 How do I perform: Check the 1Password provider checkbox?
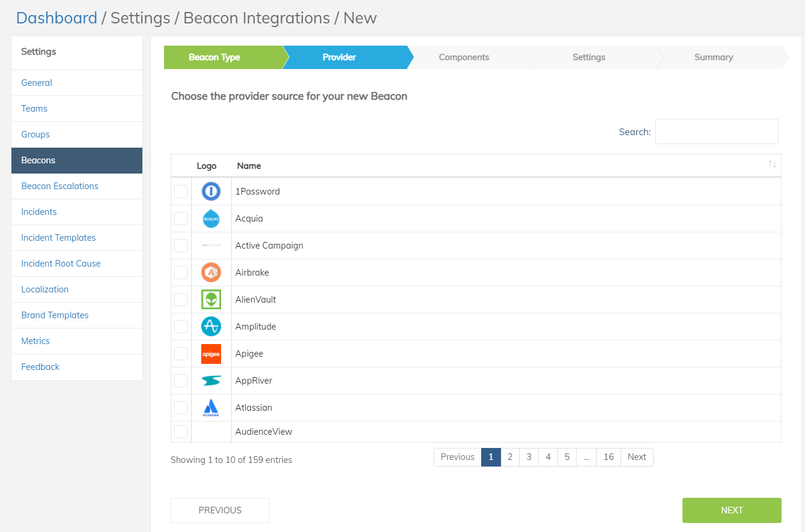tap(181, 192)
